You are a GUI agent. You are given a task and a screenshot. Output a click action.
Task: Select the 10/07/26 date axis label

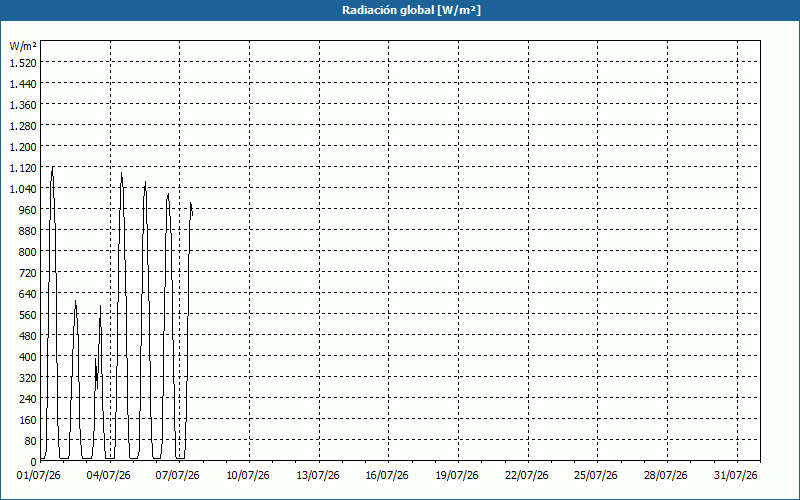click(x=248, y=476)
